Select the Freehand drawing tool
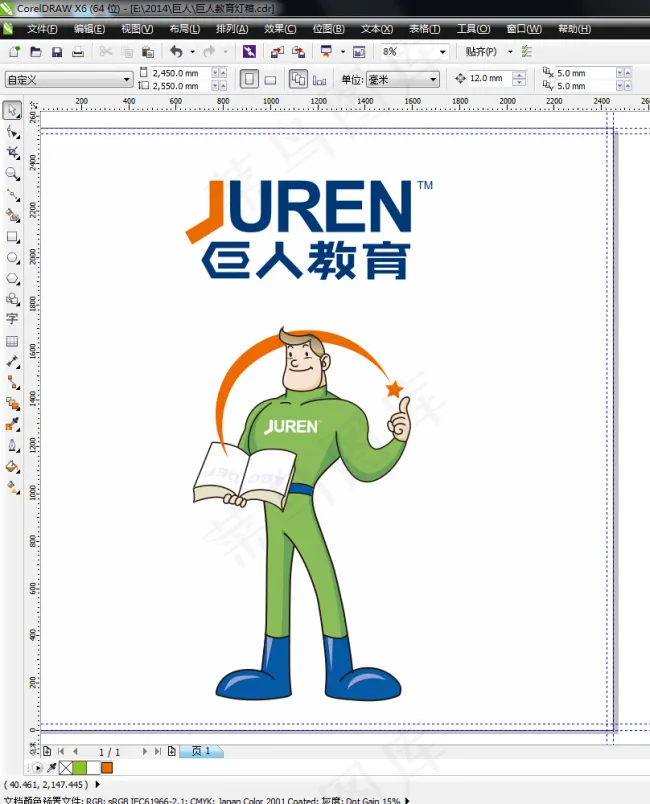Viewport: 650px width, 804px height. pyautogui.click(x=12, y=195)
